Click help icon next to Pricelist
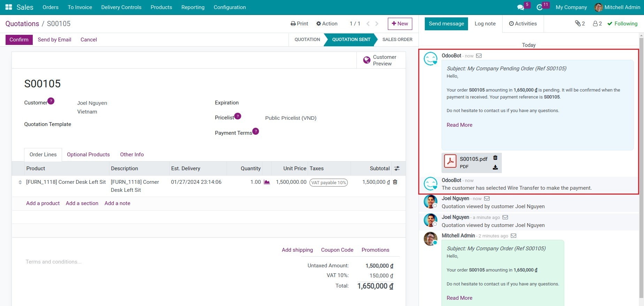 point(238,116)
